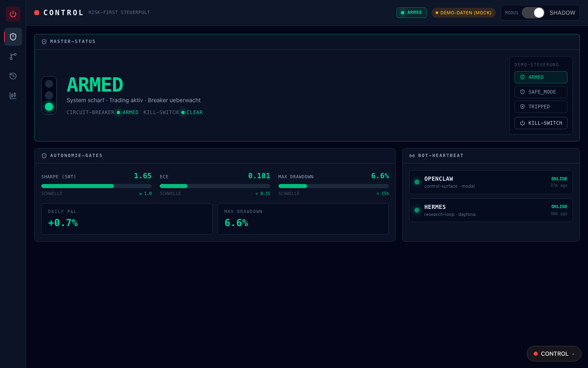Image resolution: width=588 pixels, height=368 pixels.
Task: Toggle the MODUS Shadow switch
Action: 533,13
